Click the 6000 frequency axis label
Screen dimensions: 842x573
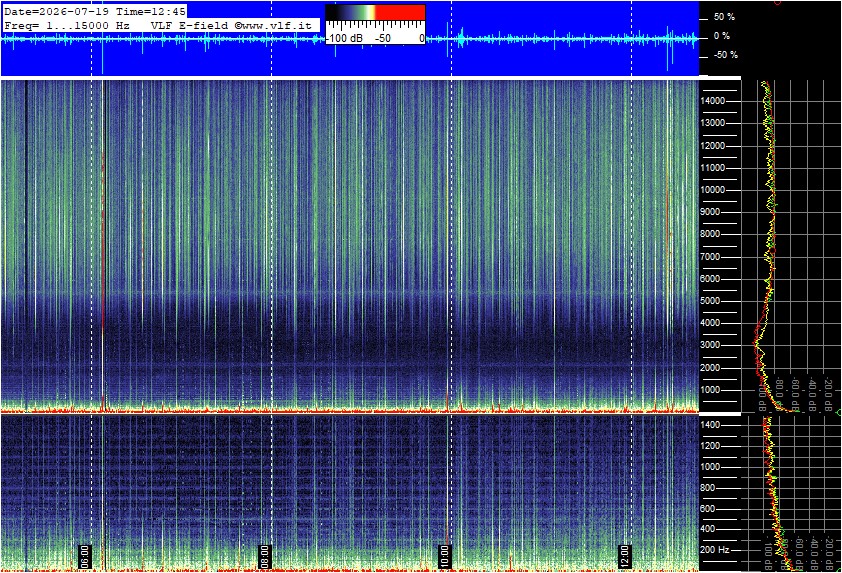(710, 279)
